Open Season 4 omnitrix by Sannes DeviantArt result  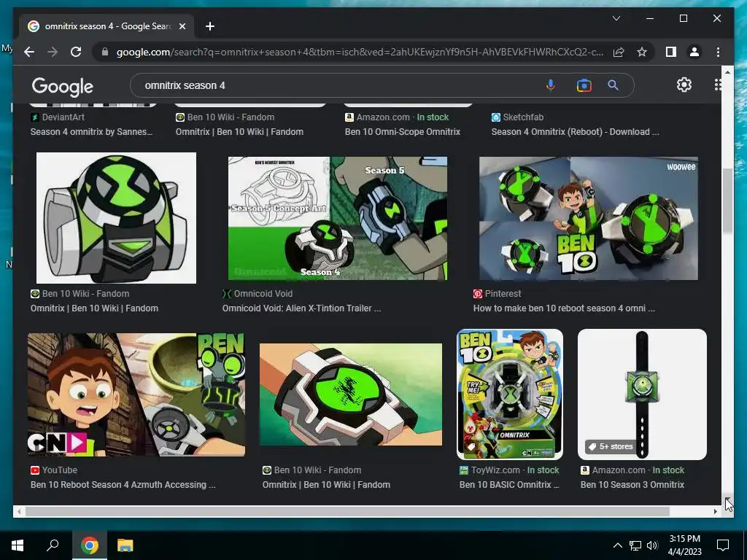pos(91,132)
